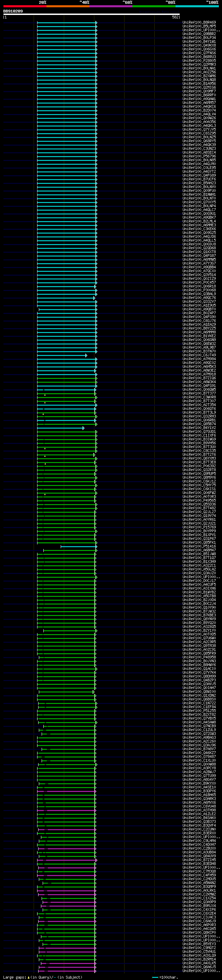This screenshot has width=222, height=980.
Task: Select hit UniRef100_C1IXF6
Action: point(199,436)
